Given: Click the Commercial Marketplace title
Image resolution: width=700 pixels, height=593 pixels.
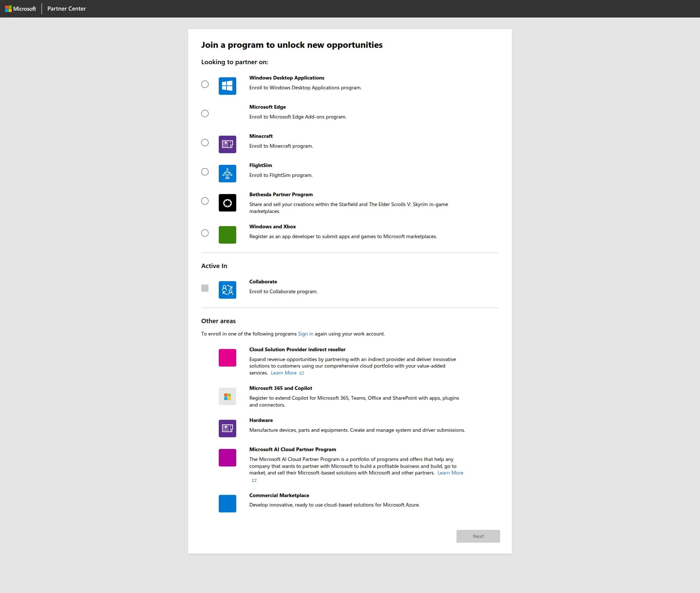Looking at the screenshot, I should [279, 495].
